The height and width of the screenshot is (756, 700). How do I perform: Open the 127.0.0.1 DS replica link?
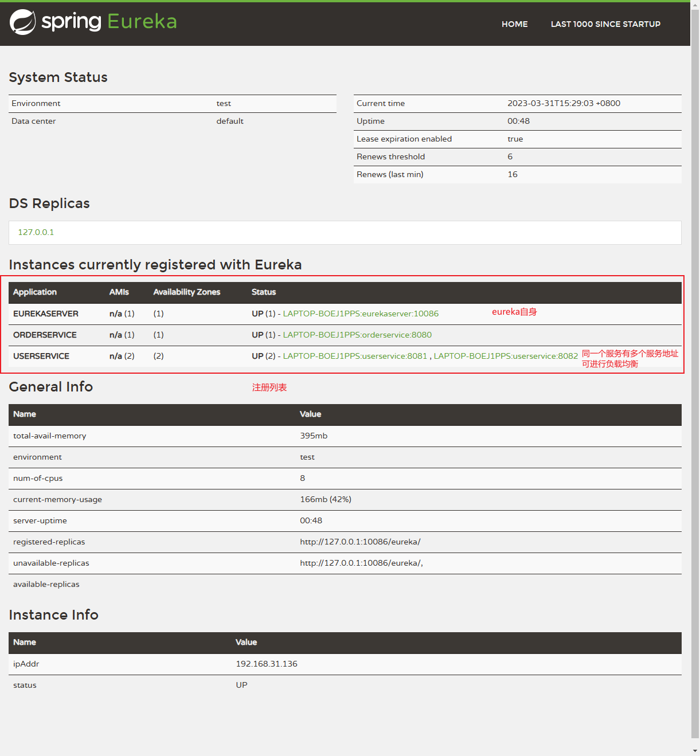click(36, 232)
